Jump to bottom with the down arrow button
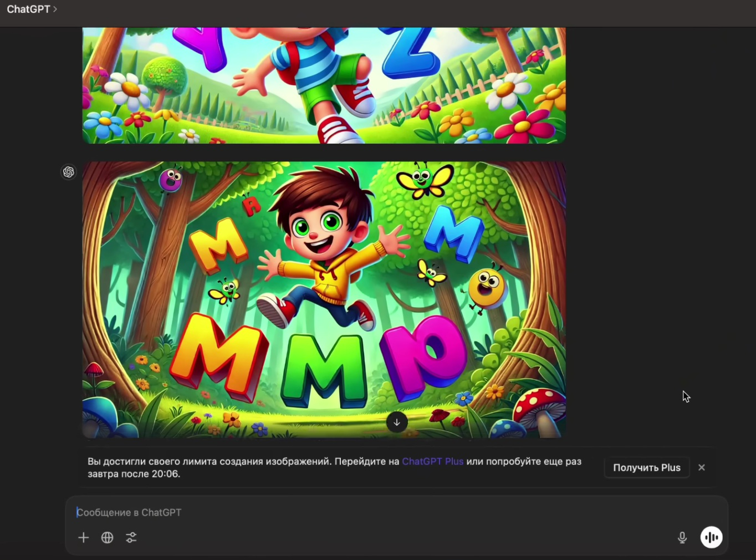Screen dimensions: 756x560 point(397,422)
